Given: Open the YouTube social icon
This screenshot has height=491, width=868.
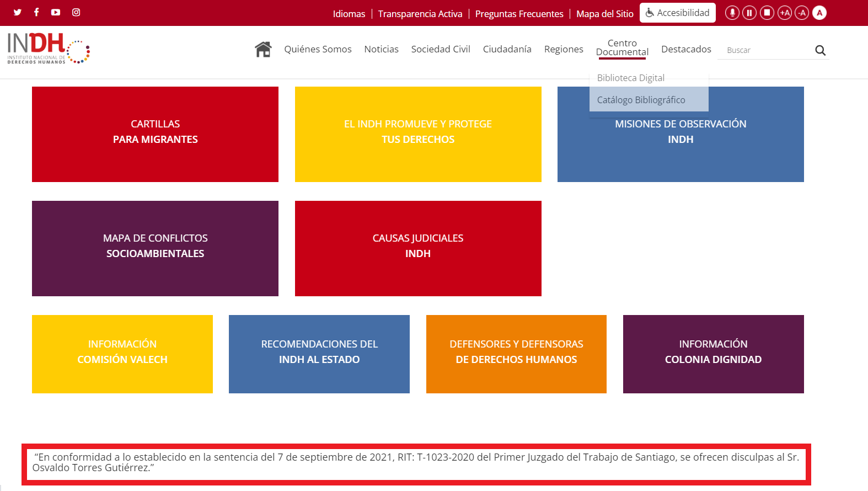Looking at the screenshot, I should [x=56, y=12].
